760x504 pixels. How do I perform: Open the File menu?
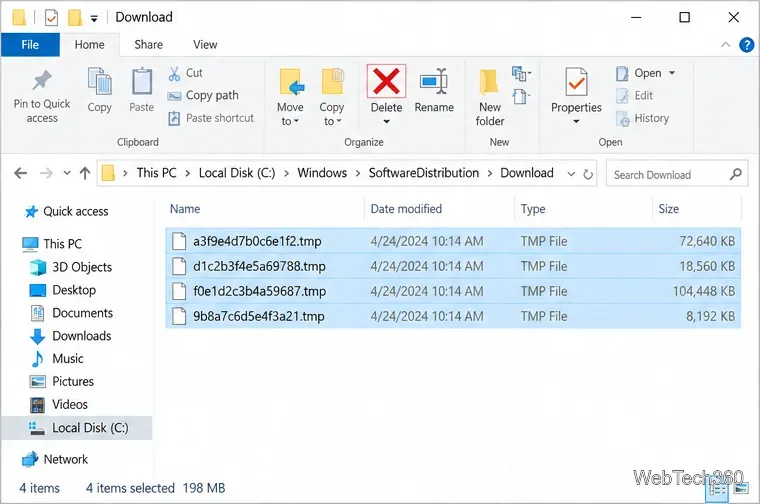pyautogui.click(x=30, y=45)
